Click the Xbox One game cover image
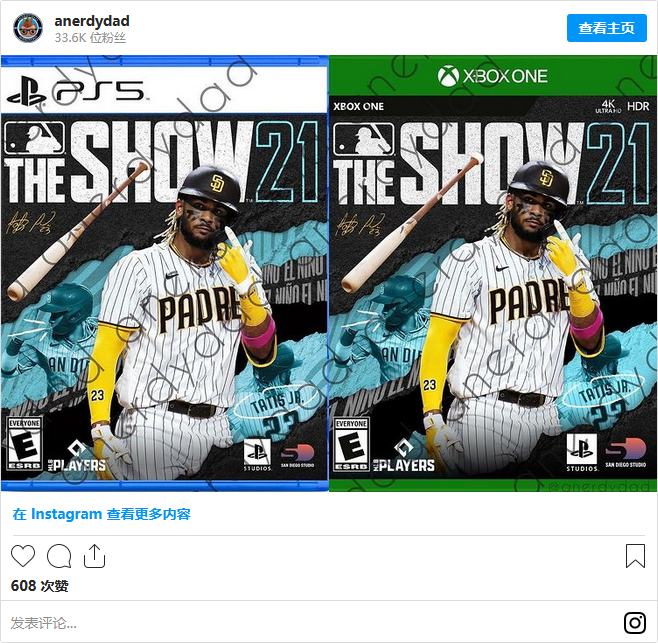Image resolution: width=658 pixels, height=643 pixels. pos(493,273)
